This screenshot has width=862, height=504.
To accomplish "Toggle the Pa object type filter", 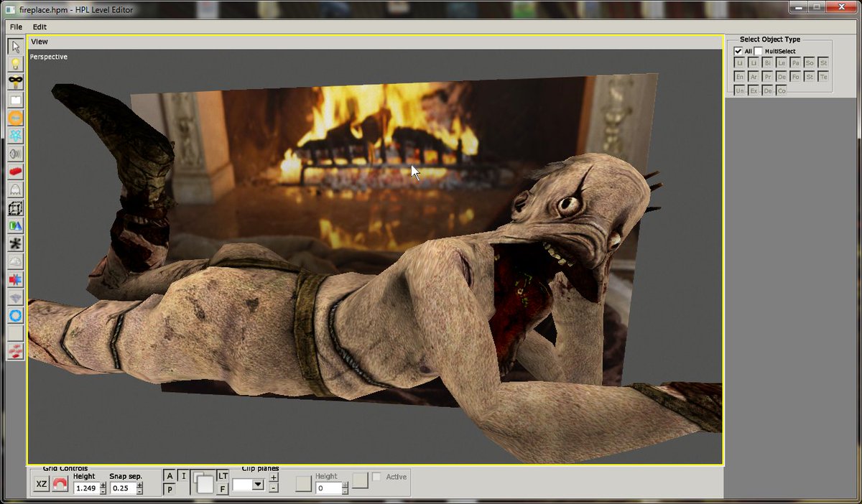I will [795, 63].
